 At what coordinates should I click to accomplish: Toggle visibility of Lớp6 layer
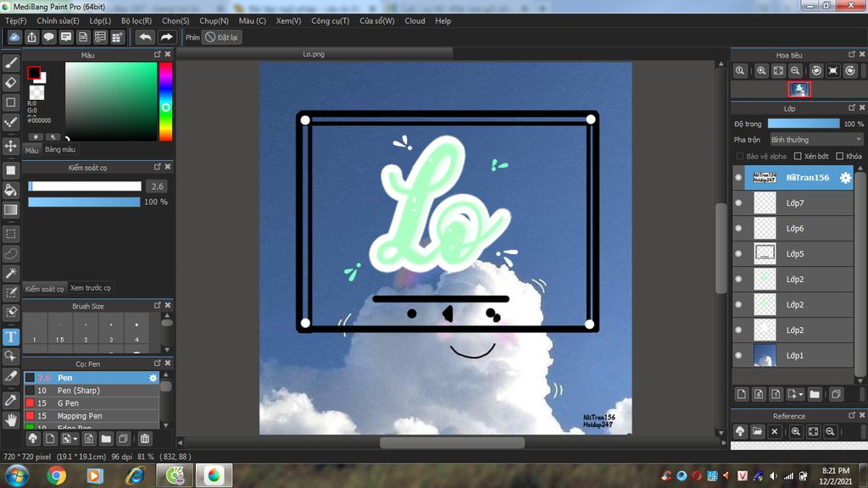pos(738,229)
